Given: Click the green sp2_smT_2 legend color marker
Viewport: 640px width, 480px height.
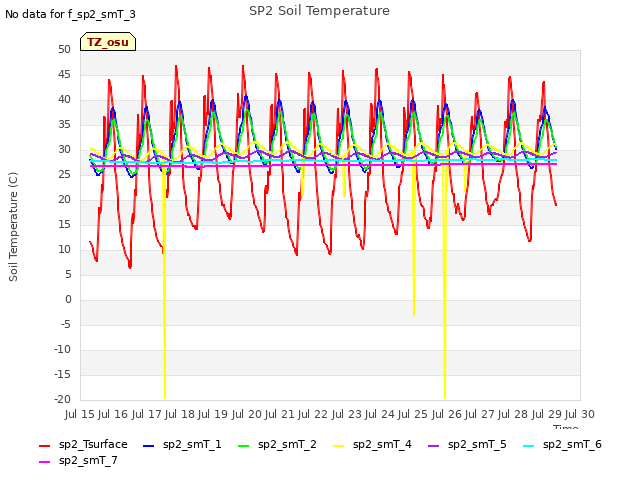Looking at the screenshot, I should click(243, 446).
